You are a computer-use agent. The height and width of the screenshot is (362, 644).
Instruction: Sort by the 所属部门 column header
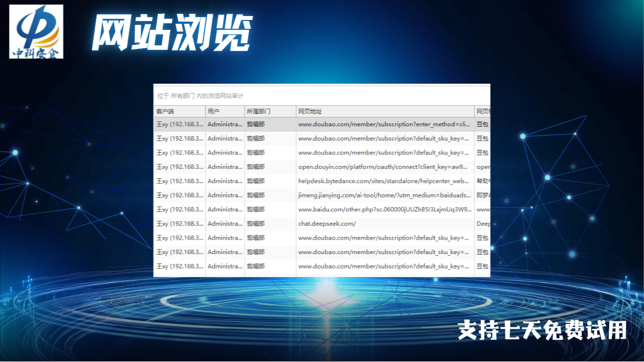click(x=270, y=111)
